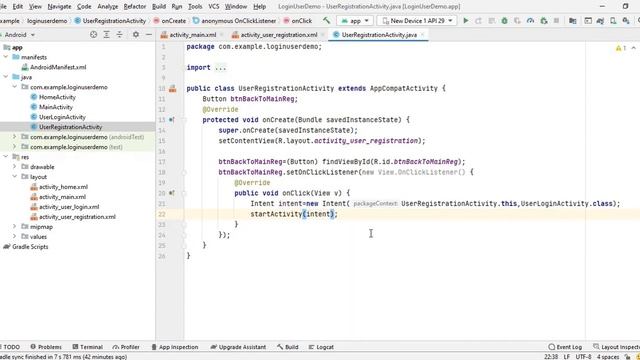Click the Attach Debugger to Android Process icon
Screen dimensions: 640x360
[544, 20]
